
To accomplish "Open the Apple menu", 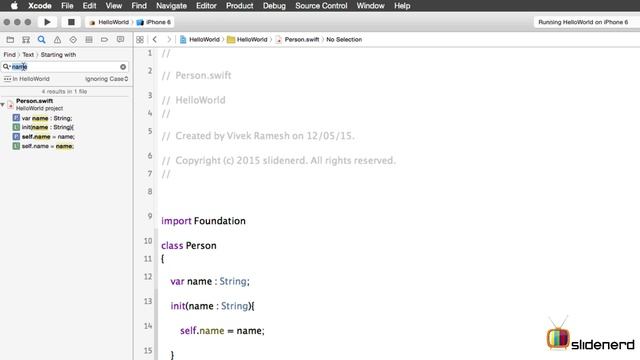I will tap(14, 6).
